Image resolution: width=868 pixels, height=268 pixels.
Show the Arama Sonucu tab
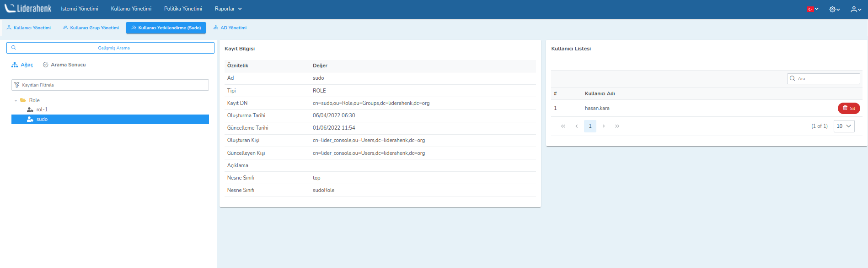click(64, 65)
